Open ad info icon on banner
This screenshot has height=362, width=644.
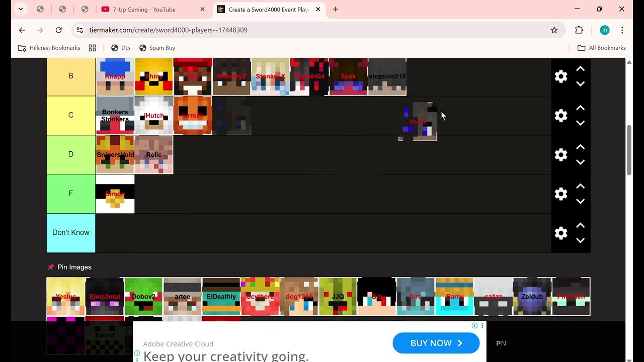pos(474,326)
